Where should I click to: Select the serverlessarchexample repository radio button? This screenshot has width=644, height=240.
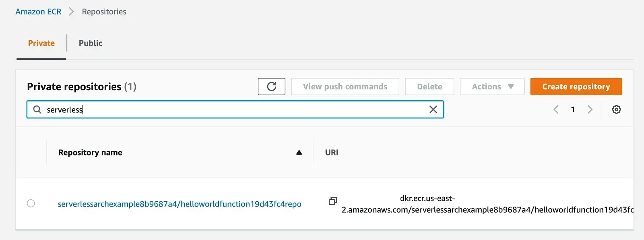pos(31,203)
